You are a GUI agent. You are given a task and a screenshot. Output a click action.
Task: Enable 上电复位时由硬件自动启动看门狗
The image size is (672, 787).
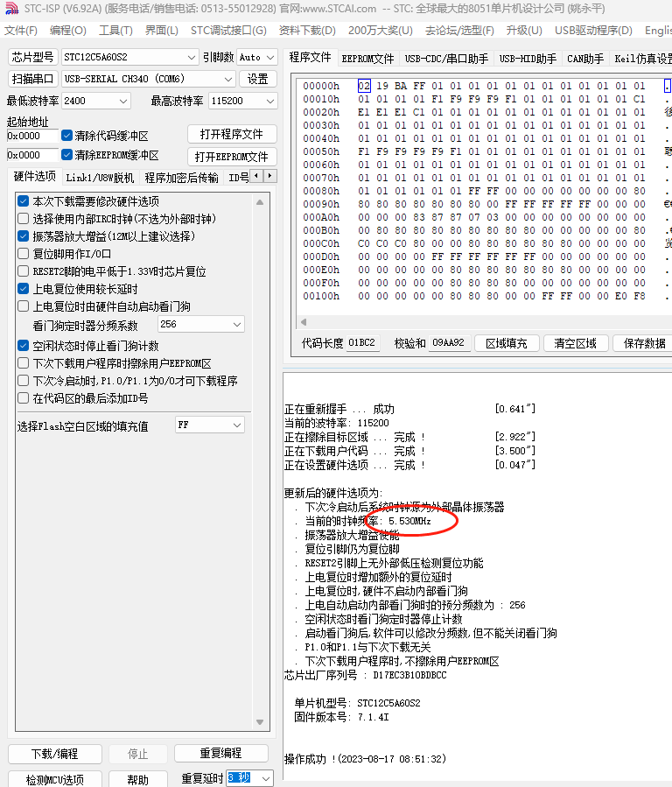tap(23, 306)
